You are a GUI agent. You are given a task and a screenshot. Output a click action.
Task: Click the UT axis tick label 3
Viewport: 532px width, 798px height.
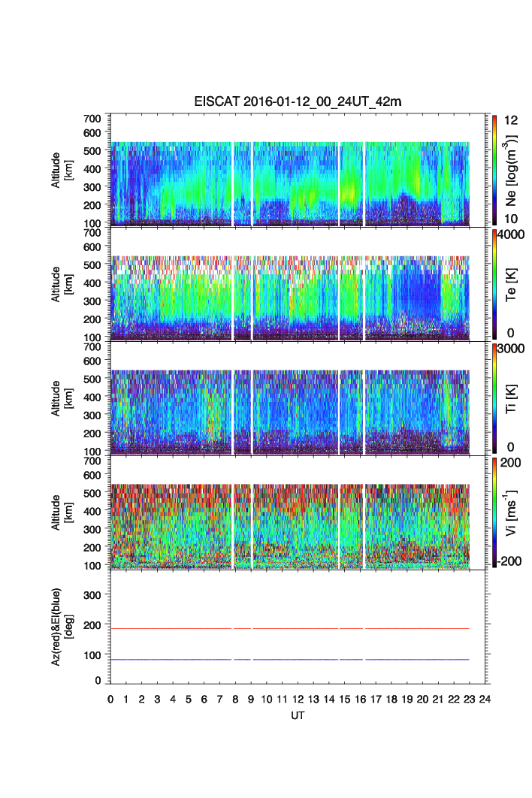click(x=157, y=700)
